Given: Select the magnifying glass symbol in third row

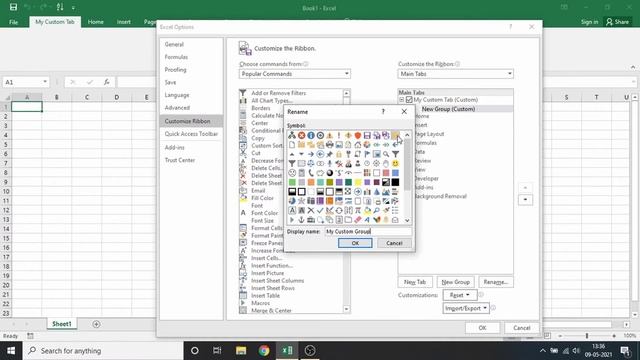Looking at the screenshot, I should [x=386, y=154].
